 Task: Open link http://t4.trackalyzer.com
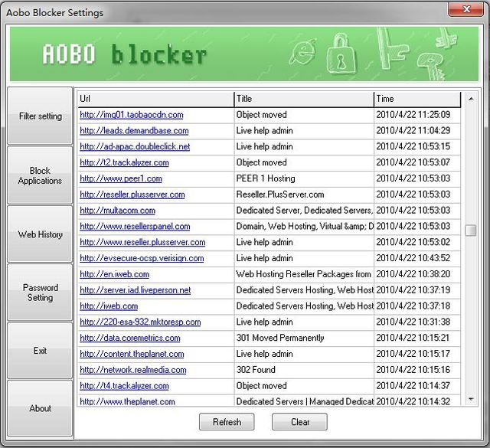pyautogui.click(x=124, y=386)
